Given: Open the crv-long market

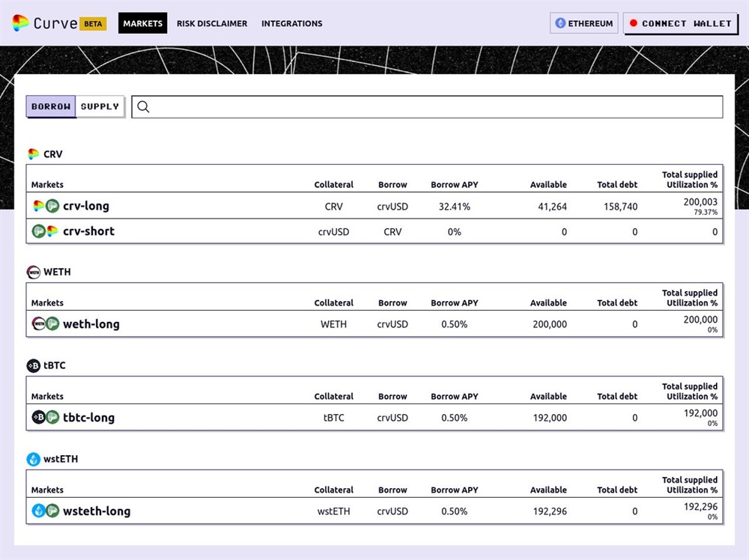Looking at the screenshot, I should pos(86,206).
